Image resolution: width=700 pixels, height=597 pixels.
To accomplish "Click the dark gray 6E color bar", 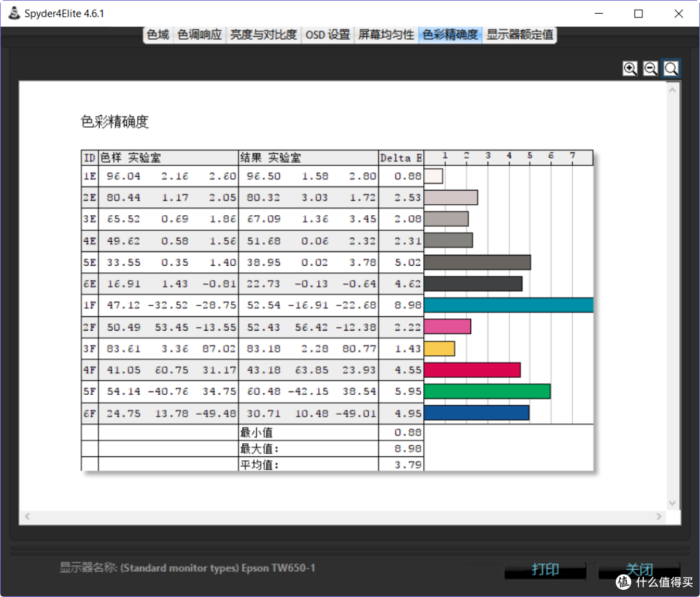I will point(472,283).
